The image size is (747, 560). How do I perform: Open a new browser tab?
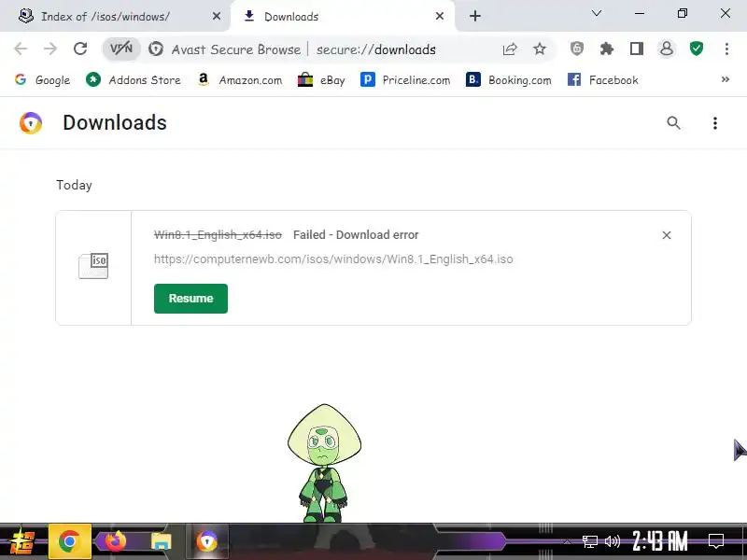(475, 16)
